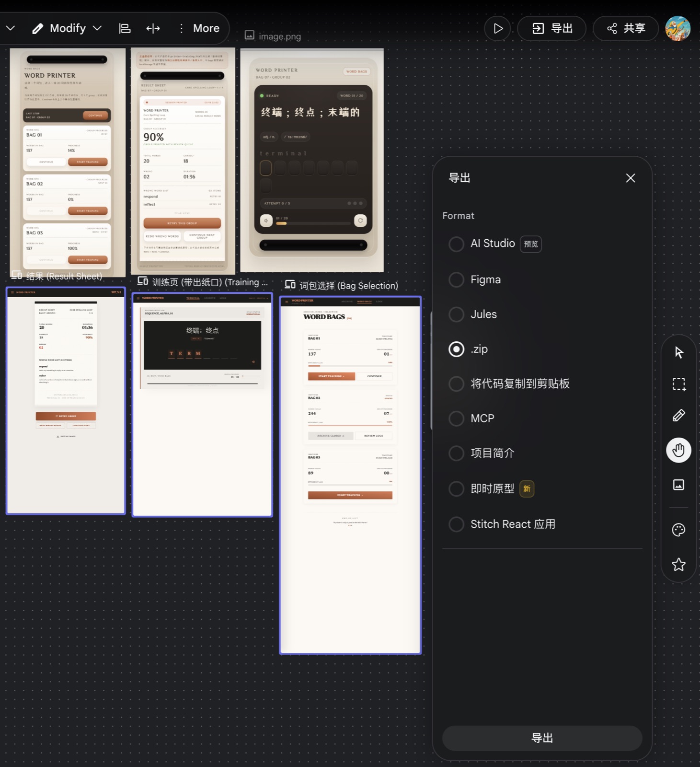The width and height of the screenshot is (700, 767).
Task: Select the Training screen thumbnail with TERM letters
Action: 202,405
